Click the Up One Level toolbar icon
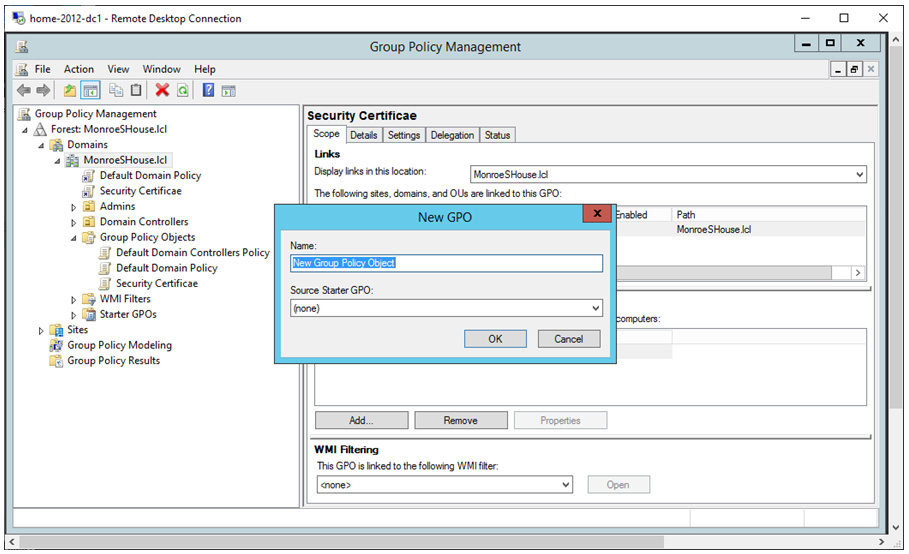This screenshot has height=554, width=909. coord(70,91)
